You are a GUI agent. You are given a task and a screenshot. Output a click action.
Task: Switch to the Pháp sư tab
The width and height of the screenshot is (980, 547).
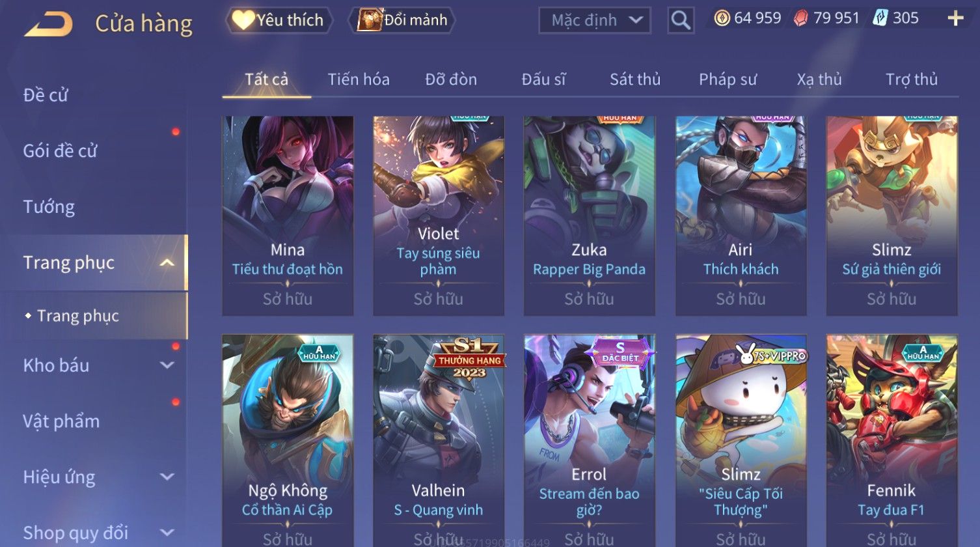pyautogui.click(x=728, y=79)
